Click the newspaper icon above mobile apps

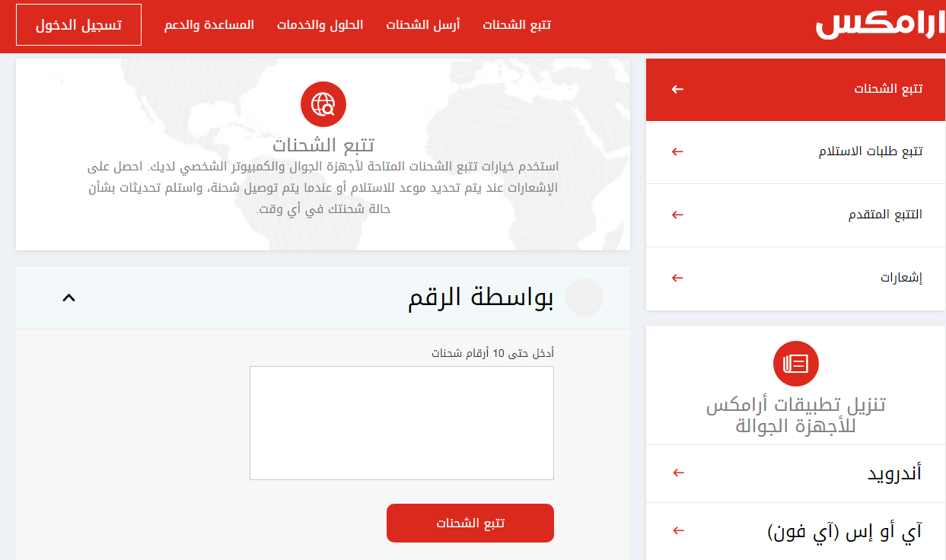(795, 364)
